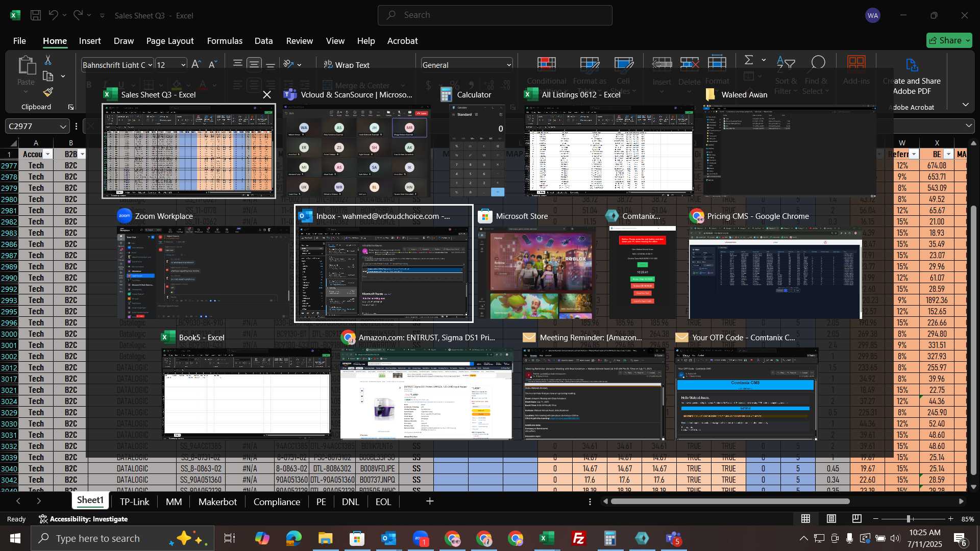This screenshot has height=551, width=980.
Task: Open filter dropdown on B2B column header
Action: tap(82, 154)
